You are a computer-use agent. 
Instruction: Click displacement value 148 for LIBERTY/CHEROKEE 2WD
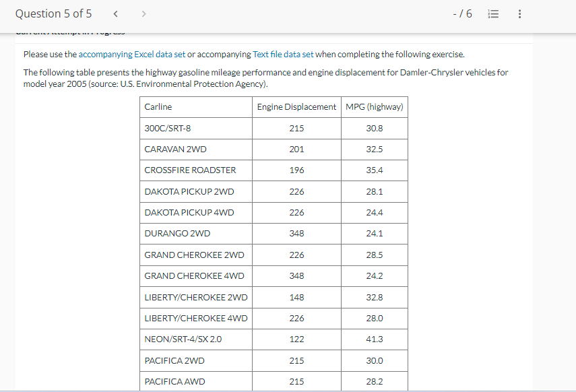296,297
